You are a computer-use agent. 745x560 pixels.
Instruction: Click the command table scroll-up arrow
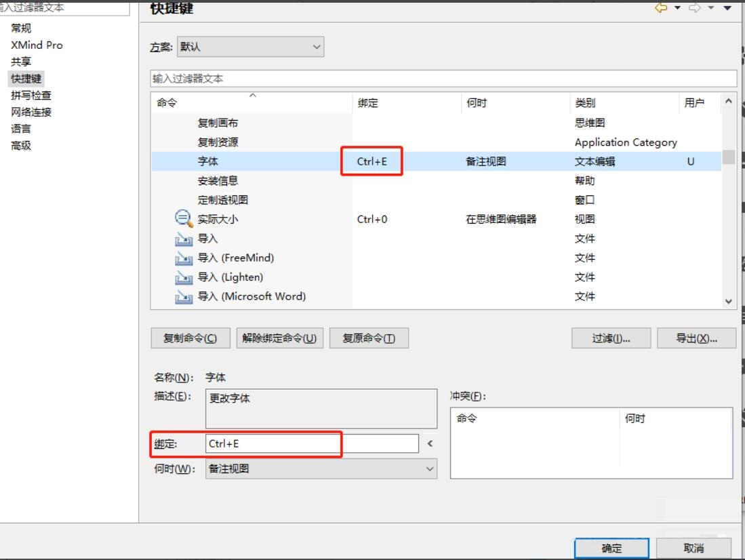[728, 101]
